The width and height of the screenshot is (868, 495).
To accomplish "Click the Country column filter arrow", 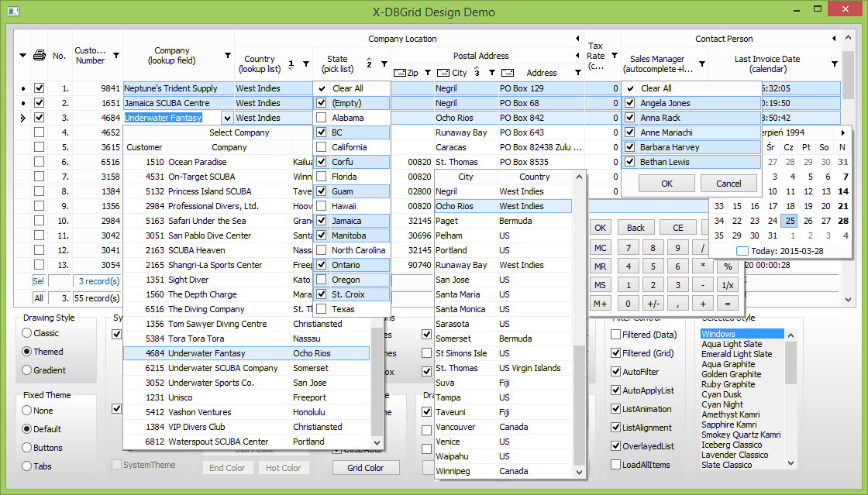I will (305, 64).
